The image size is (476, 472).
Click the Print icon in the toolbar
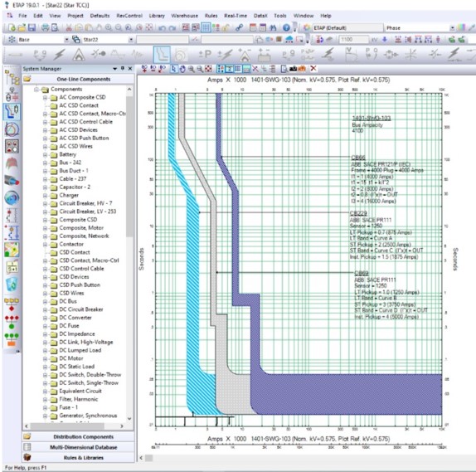46,28
